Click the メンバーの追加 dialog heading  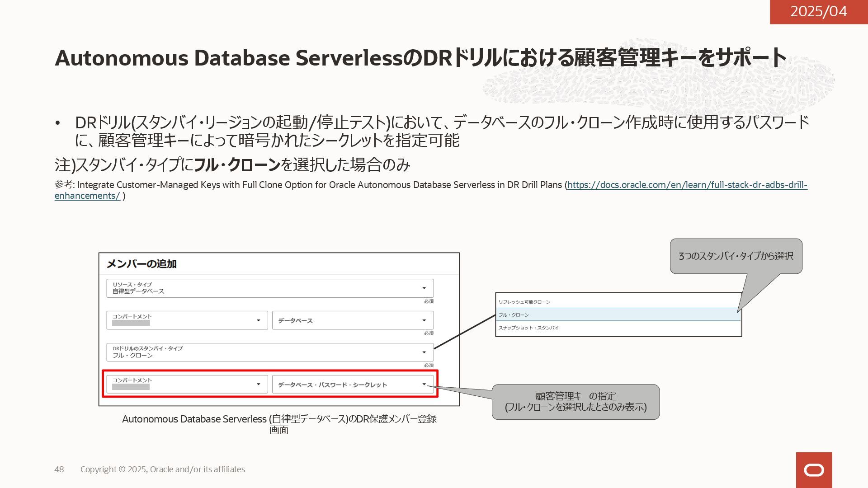(142, 264)
